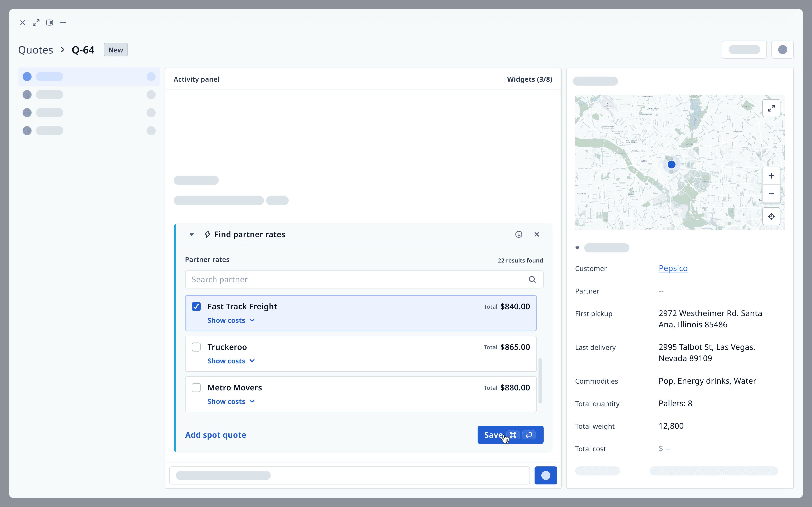812x507 pixels.
Task: Open the Widgets (3/8) menu
Action: (x=529, y=79)
